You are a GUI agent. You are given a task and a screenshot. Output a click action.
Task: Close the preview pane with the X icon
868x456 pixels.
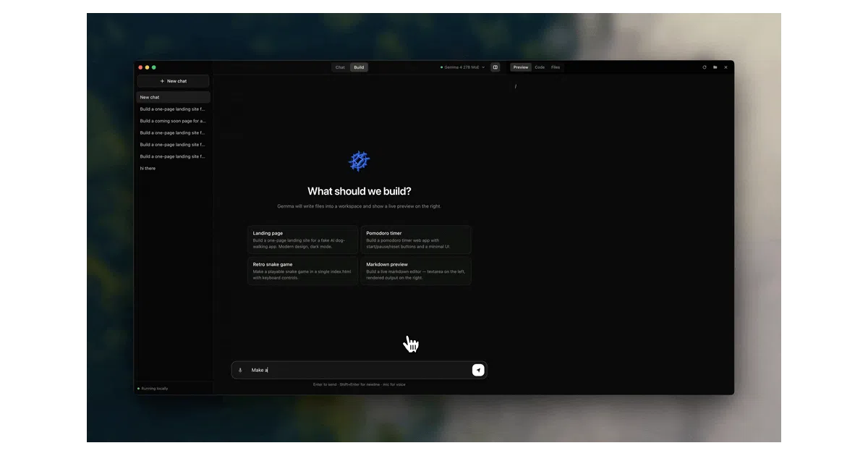pyautogui.click(x=726, y=67)
